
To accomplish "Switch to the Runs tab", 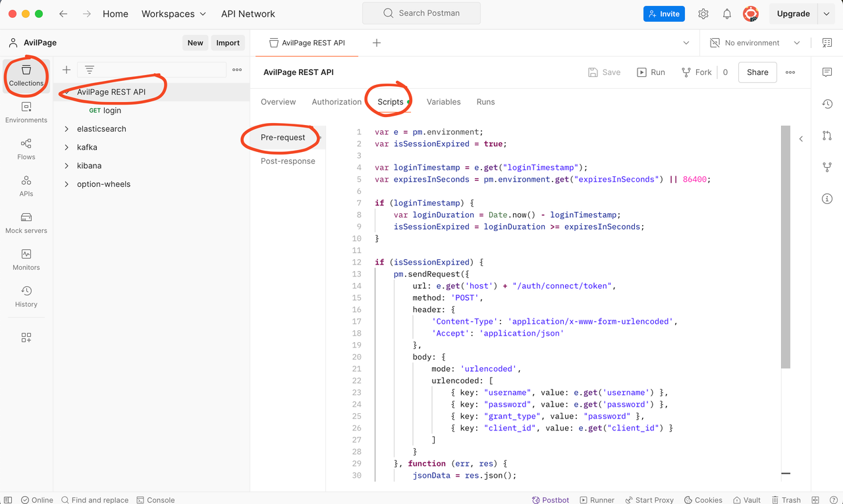I will tap(485, 102).
